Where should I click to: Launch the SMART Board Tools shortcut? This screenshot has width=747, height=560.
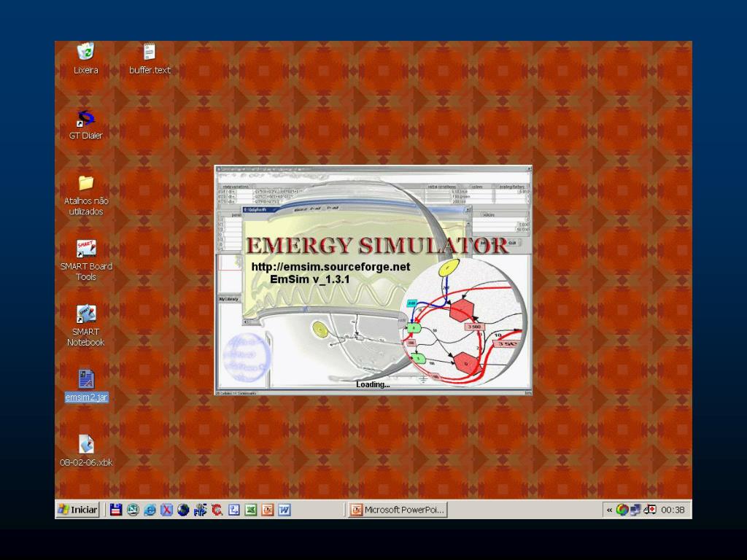(86, 249)
